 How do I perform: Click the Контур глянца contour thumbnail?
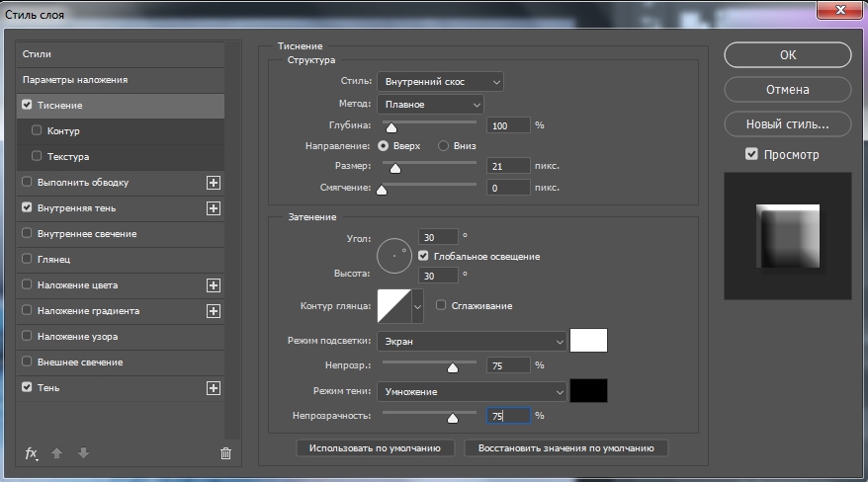click(394, 306)
